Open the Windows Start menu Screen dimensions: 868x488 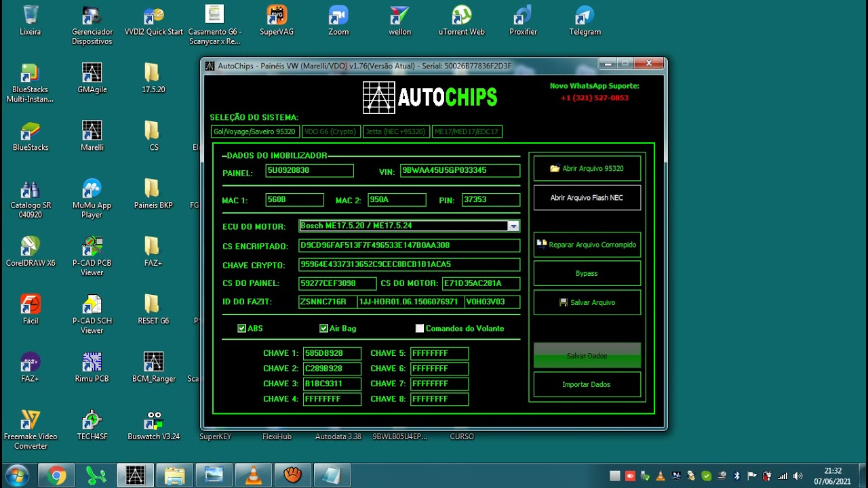(16, 475)
